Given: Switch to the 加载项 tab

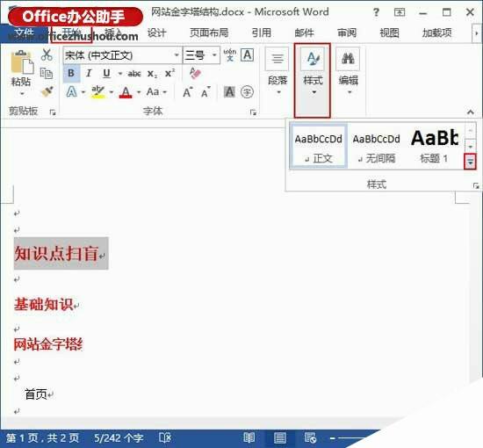Looking at the screenshot, I should click(x=436, y=33).
